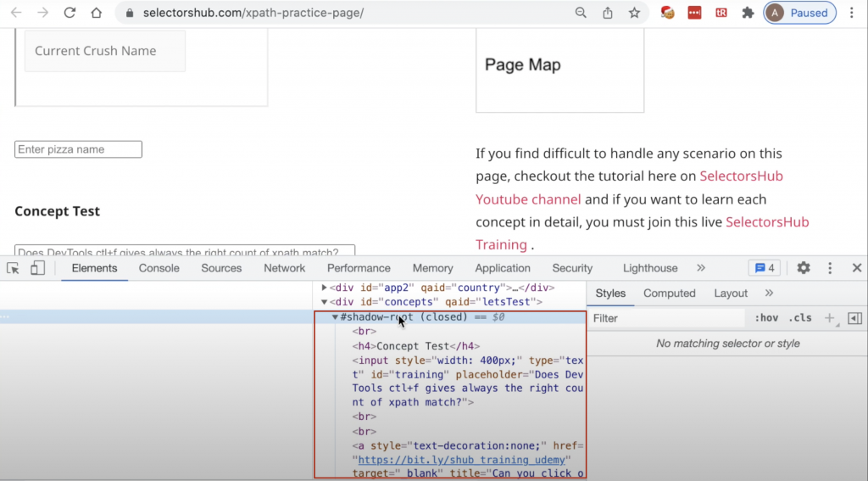Expand the div id app2 node
The height and width of the screenshot is (481, 868).
(x=325, y=288)
